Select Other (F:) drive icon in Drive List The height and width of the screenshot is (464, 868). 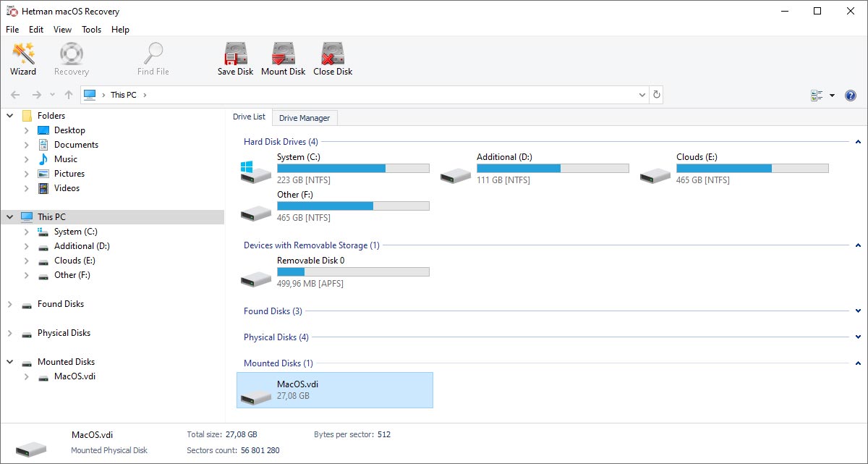click(256, 213)
